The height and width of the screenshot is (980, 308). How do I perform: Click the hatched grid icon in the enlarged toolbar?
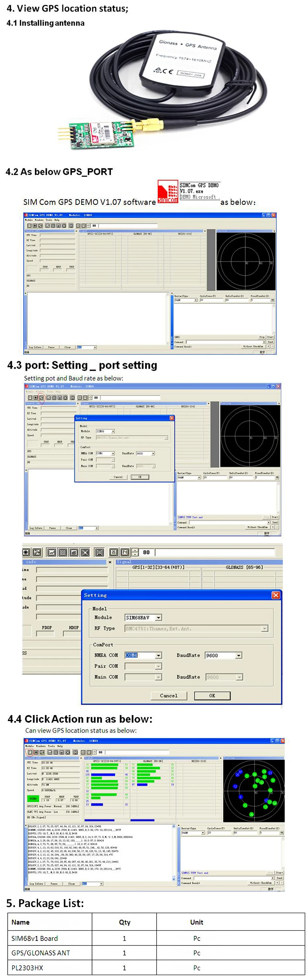(x=63, y=552)
